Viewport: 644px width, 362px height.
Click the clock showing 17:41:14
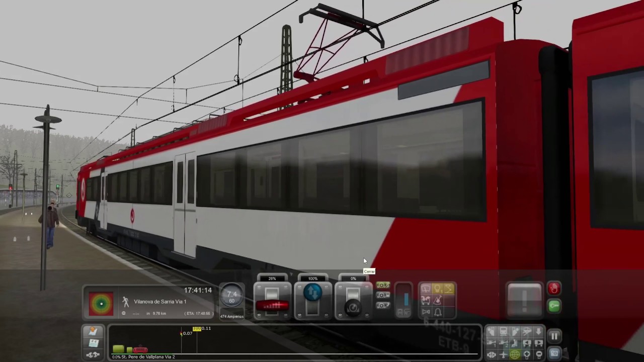click(x=198, y=291)
